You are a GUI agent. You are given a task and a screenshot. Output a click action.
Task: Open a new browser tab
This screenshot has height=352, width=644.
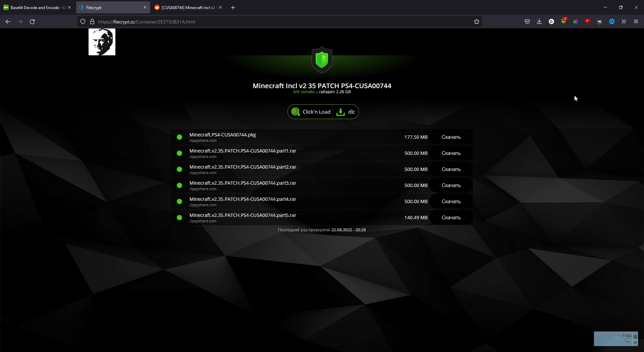tap(233, 8)
